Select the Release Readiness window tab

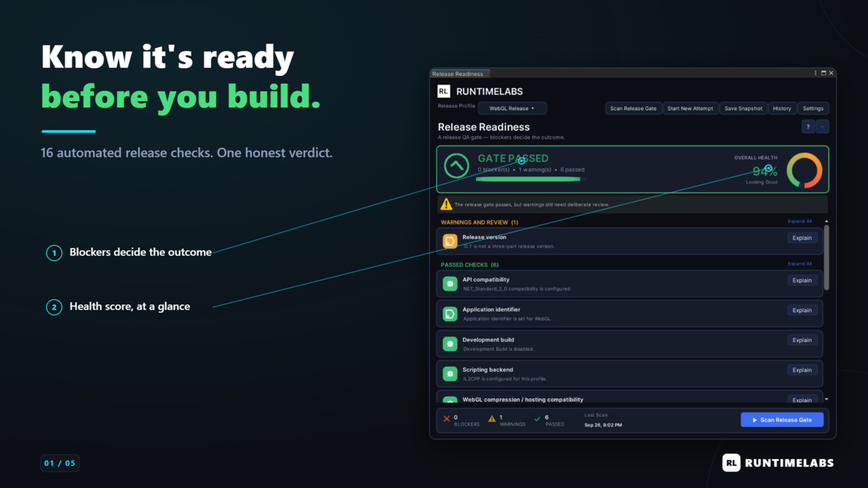tap(461, 74)
